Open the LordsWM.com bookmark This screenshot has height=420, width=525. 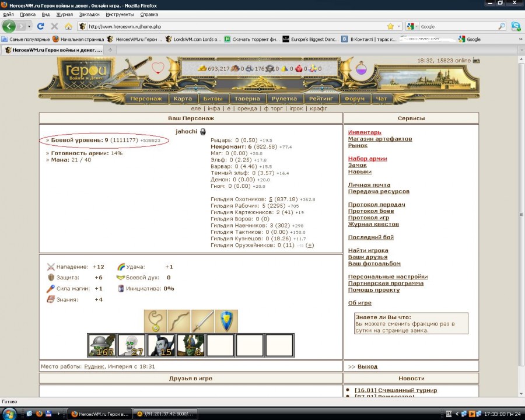pyautogui.click(x=193, y=39)
